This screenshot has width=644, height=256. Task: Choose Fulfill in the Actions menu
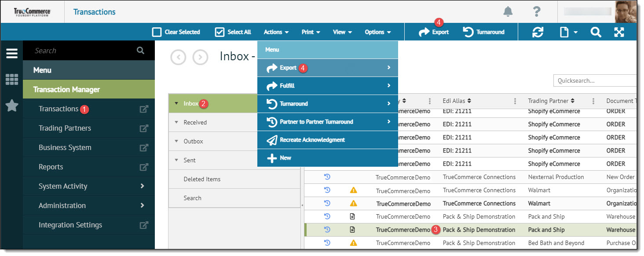(328, 86)
